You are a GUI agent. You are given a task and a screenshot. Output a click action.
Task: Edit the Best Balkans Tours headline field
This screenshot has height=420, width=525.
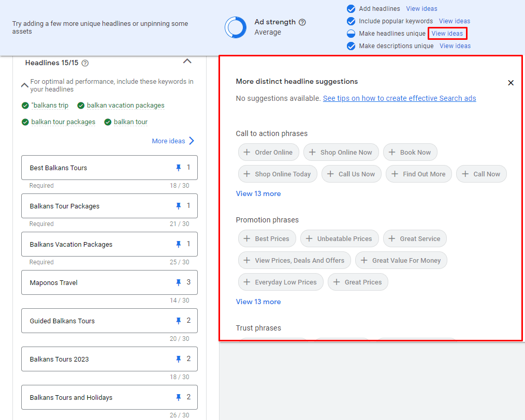[109, 168]
